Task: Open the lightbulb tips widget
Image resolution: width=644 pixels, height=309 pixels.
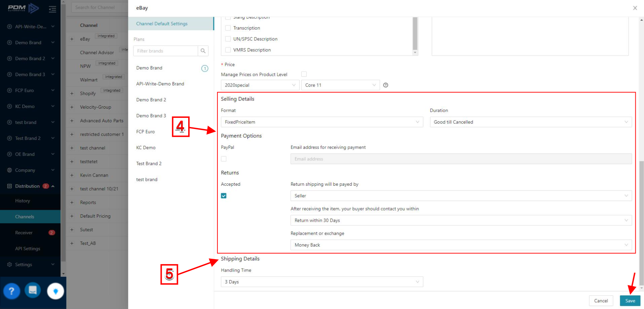Action: click(55, 291)
